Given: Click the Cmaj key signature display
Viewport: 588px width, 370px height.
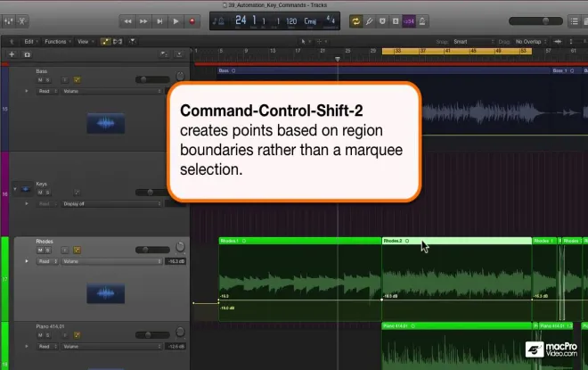Looking at the screenshot, I should pos(310,21).
